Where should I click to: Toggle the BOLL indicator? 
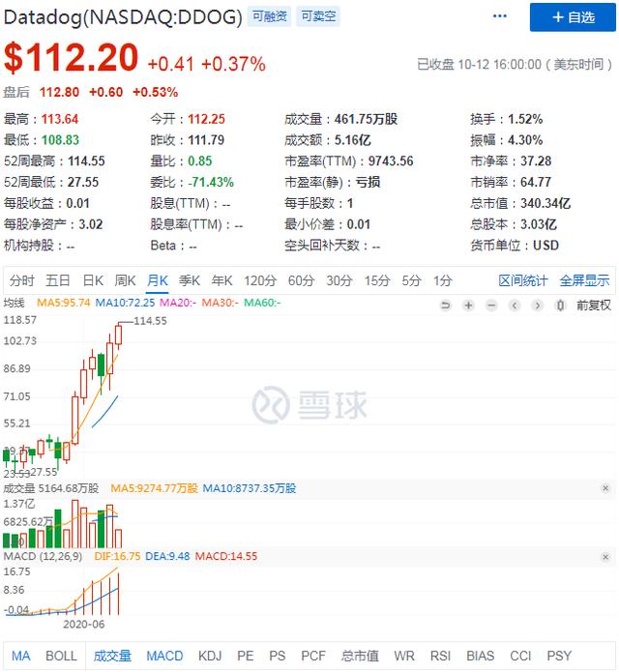click(x=61, y=656)
